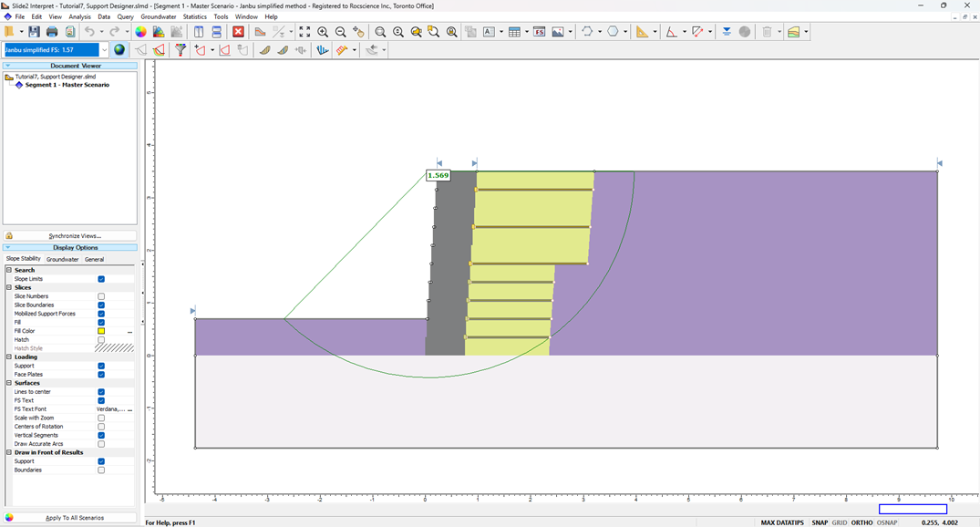Click the image export icon
Screen dimensions: 980x527
point(558,32)
